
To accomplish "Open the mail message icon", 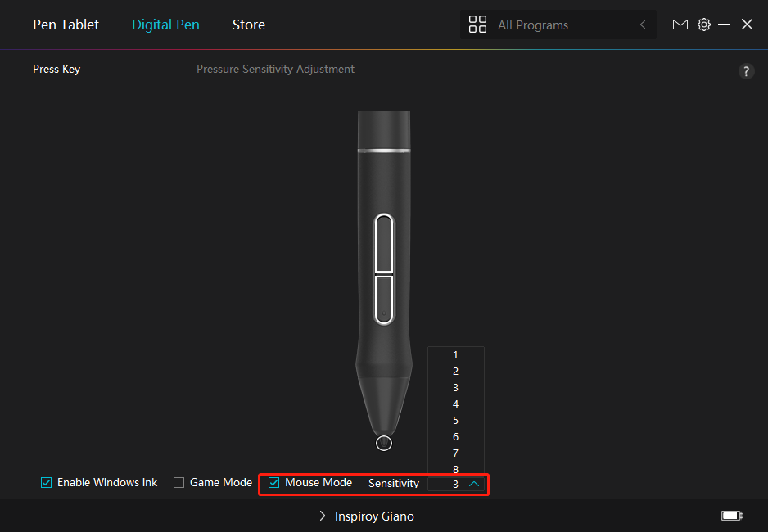I will click(680, 25).
